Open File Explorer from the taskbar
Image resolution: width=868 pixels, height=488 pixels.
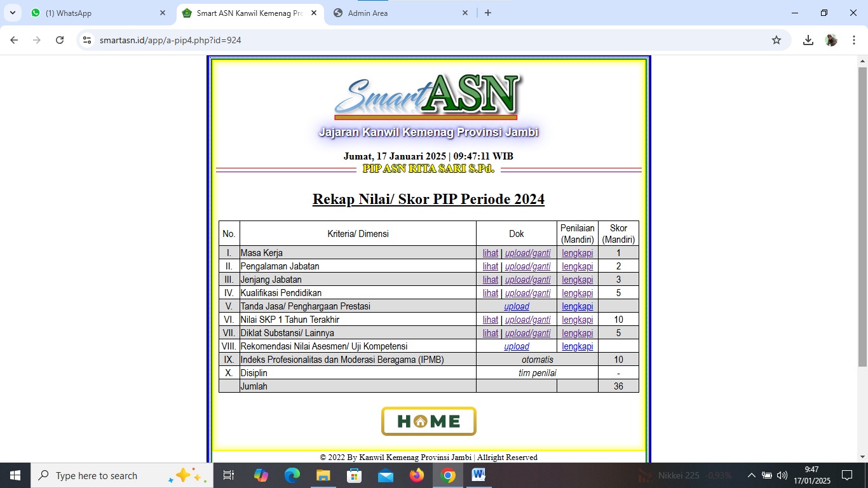pyautogui.click(x=323, y=475)
